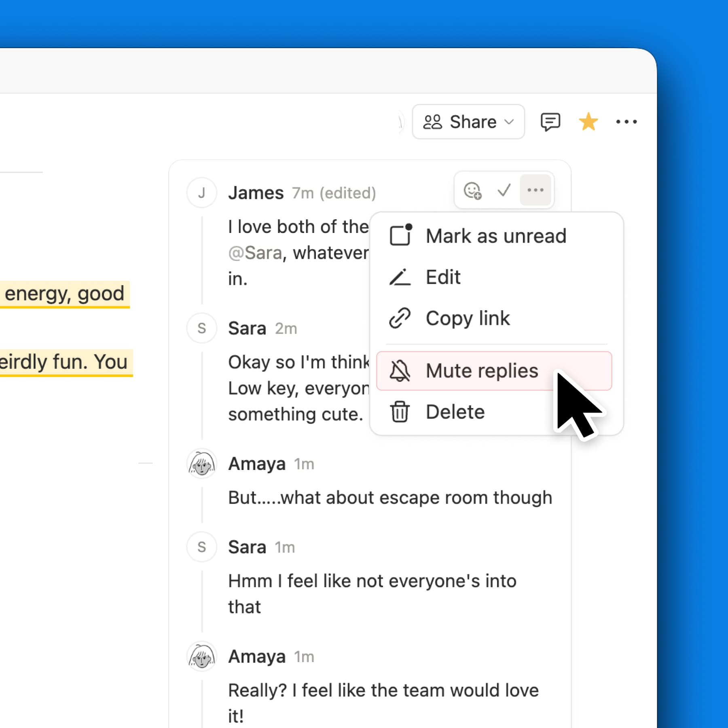Open the page three-dot options menu
Screen dimensions: 728x728
pos(626,122)
